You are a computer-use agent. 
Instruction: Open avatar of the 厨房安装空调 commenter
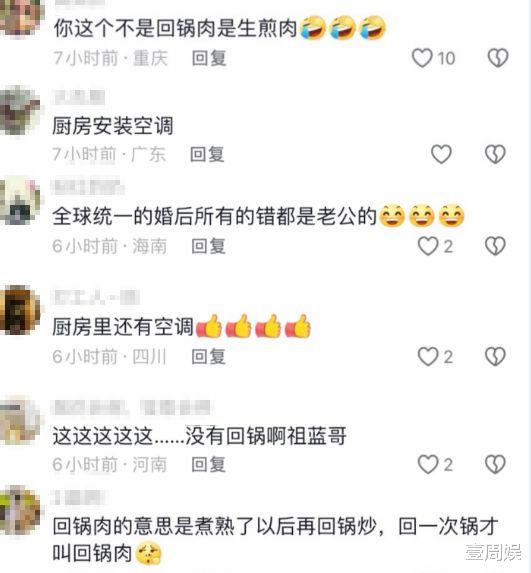[x=20, y=110]
